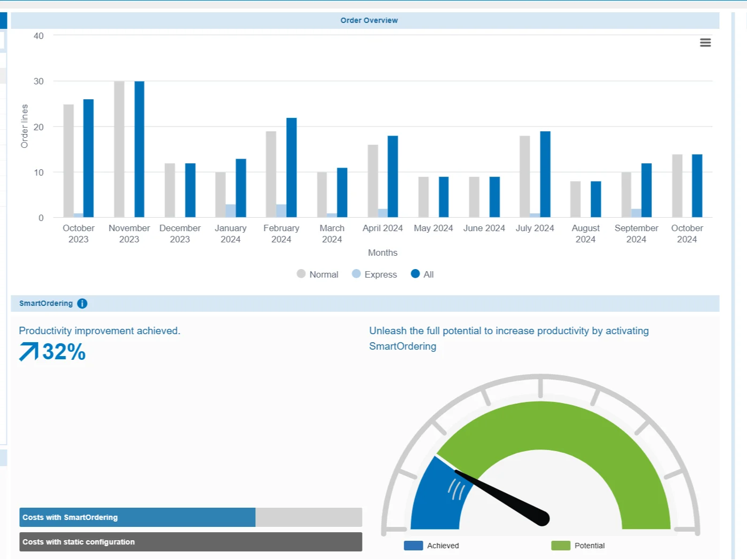Toggle the Express series in legend
Viewport: 747px width, 560px height.
tap(374, 274)
